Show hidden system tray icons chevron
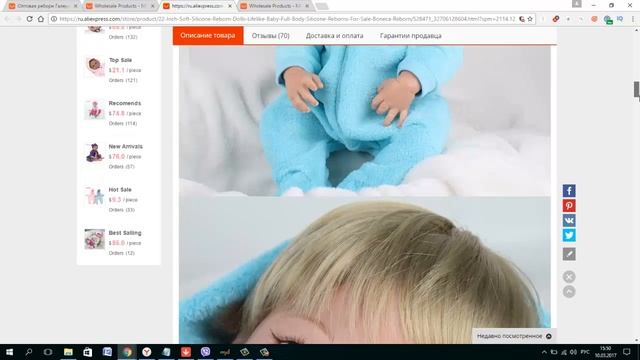Viewport: 640px width, 360px height. 544,352
